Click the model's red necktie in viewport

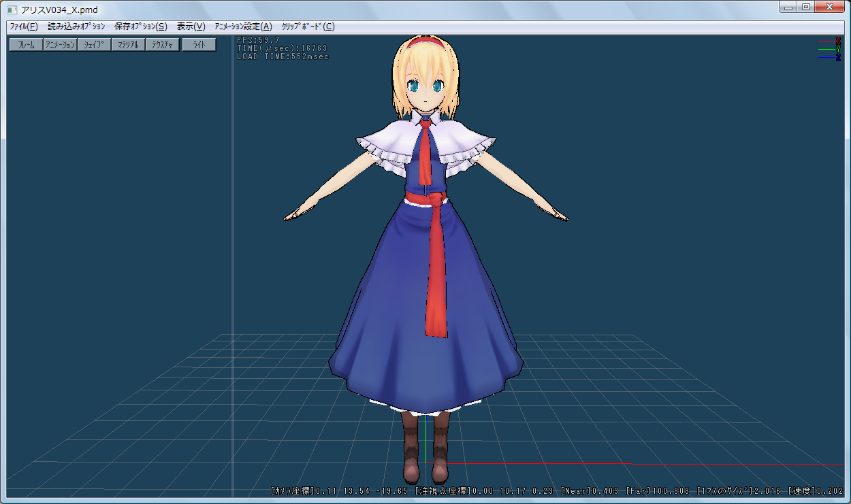(x=426, y=153)
